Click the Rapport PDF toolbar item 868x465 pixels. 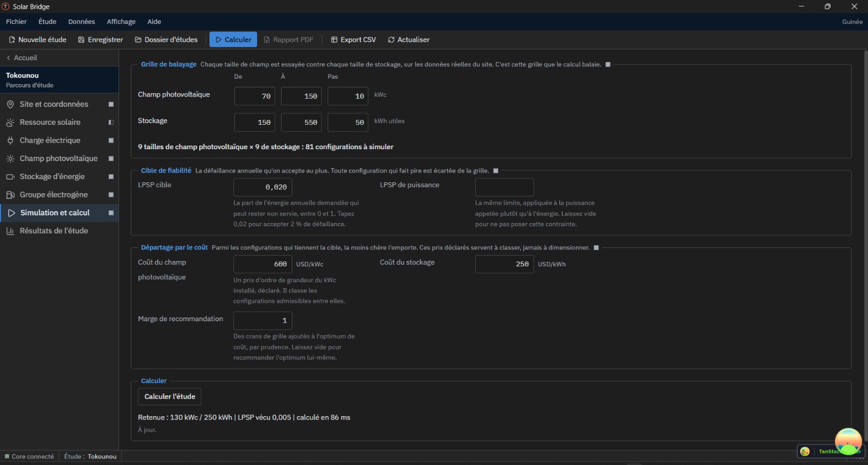pyautogui.click(x=289, y=40)
